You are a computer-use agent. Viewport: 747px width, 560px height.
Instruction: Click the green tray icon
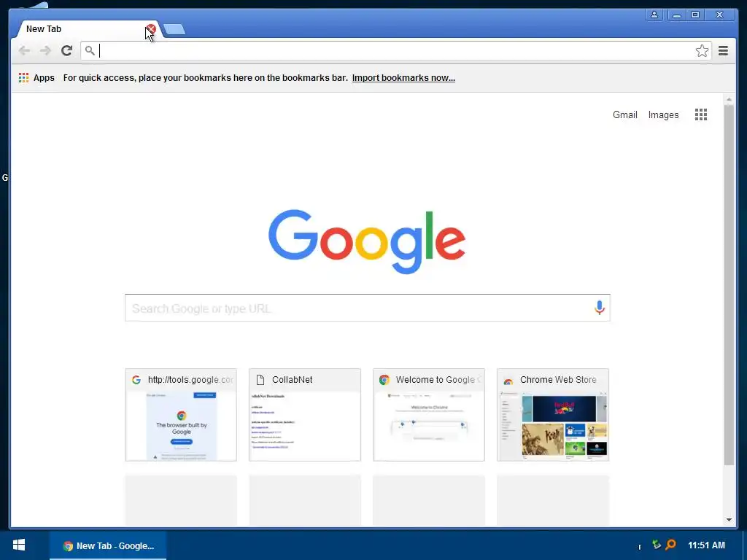(657, 544)
